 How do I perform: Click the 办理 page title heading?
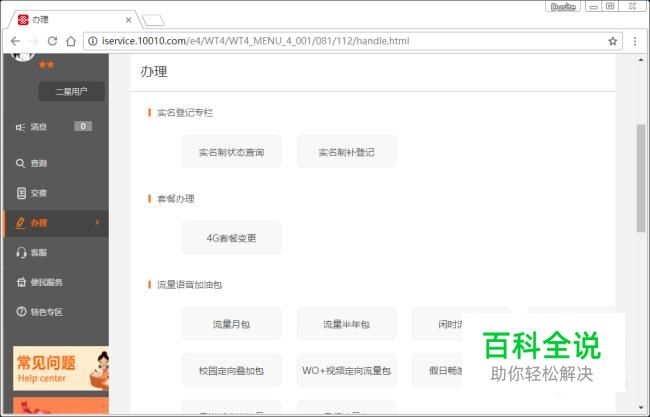(154, 71)
